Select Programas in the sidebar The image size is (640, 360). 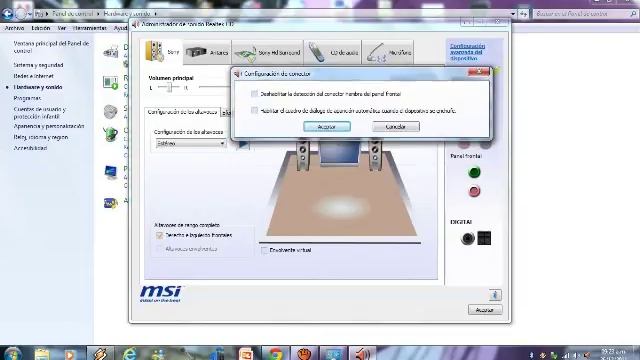27,98
